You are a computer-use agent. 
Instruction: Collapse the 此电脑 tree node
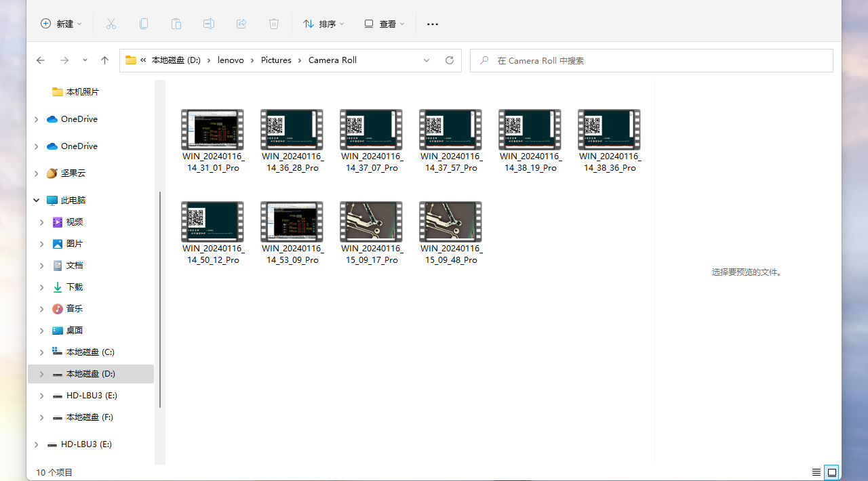click(x=36, y=201)
